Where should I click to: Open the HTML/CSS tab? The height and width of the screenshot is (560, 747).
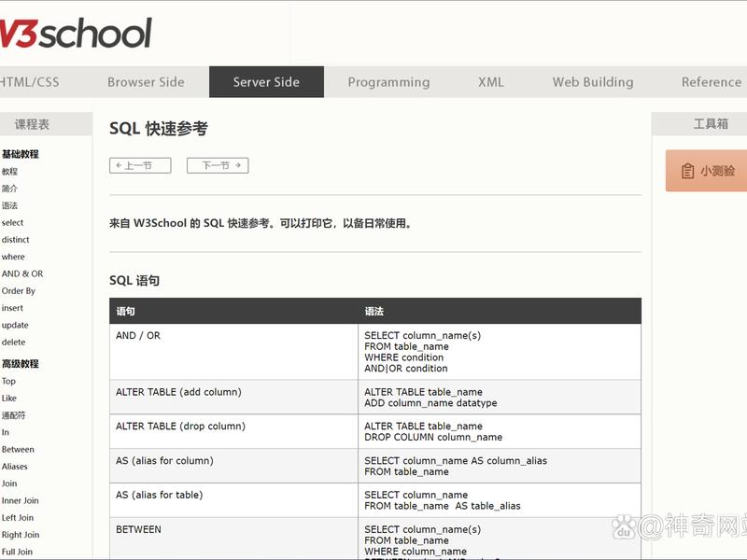click(x=30, y=82)
